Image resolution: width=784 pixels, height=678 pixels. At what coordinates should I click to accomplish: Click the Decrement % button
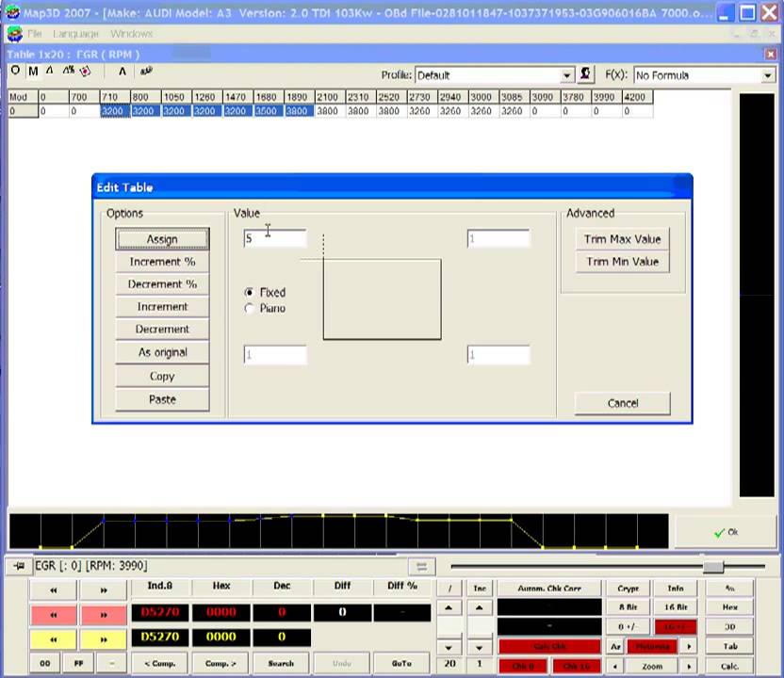[162, 284]
